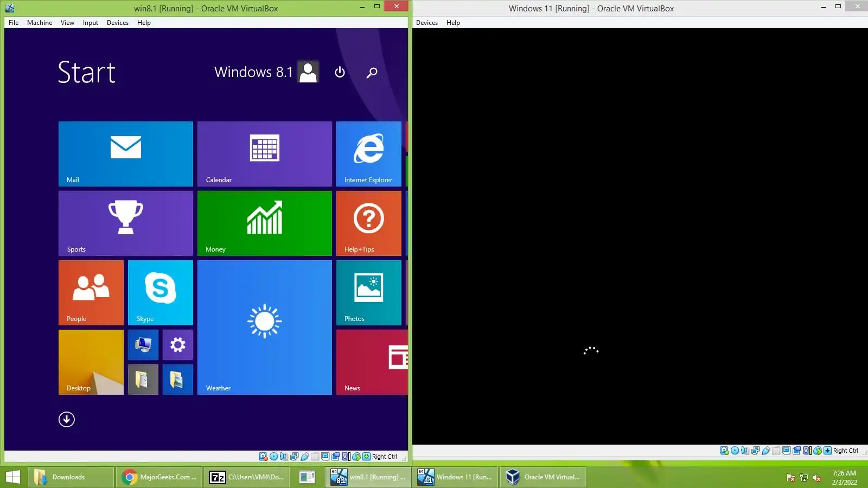The height and width of the screenshot is (488, 868).
Task: Open the Calendar tile
Action: click(265, 154)
